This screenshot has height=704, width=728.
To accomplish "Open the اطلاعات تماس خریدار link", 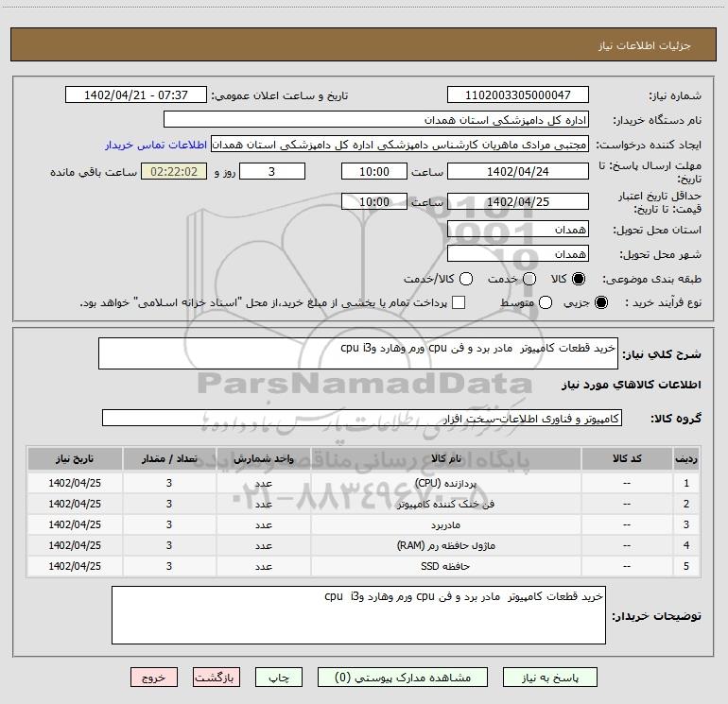I will [156, 145].
